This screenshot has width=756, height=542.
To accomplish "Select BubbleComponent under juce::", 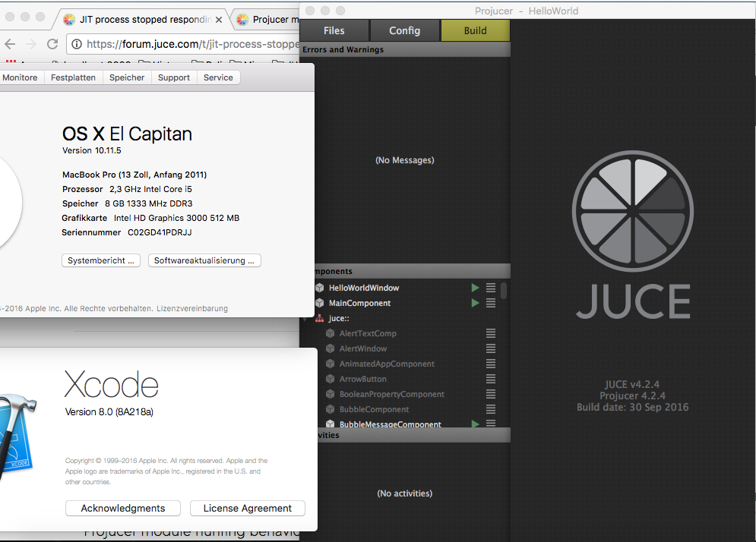I will (374, 409).
